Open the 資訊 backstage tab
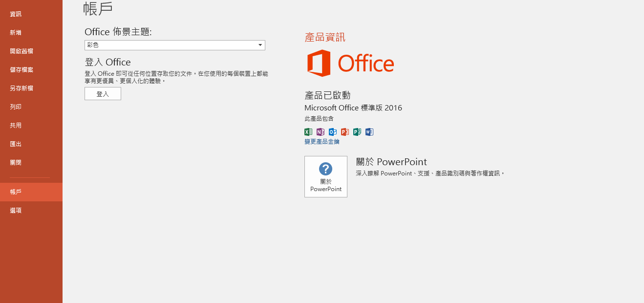Screen dimensions: 644x303 tap(31, 14)
